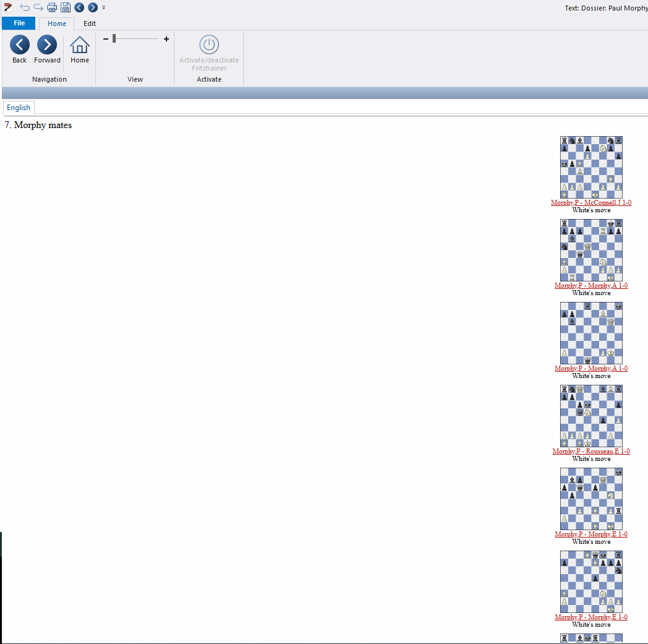The image size is (648, 644).
Task: Open the File menu tab
Action: tap(19, 24)
